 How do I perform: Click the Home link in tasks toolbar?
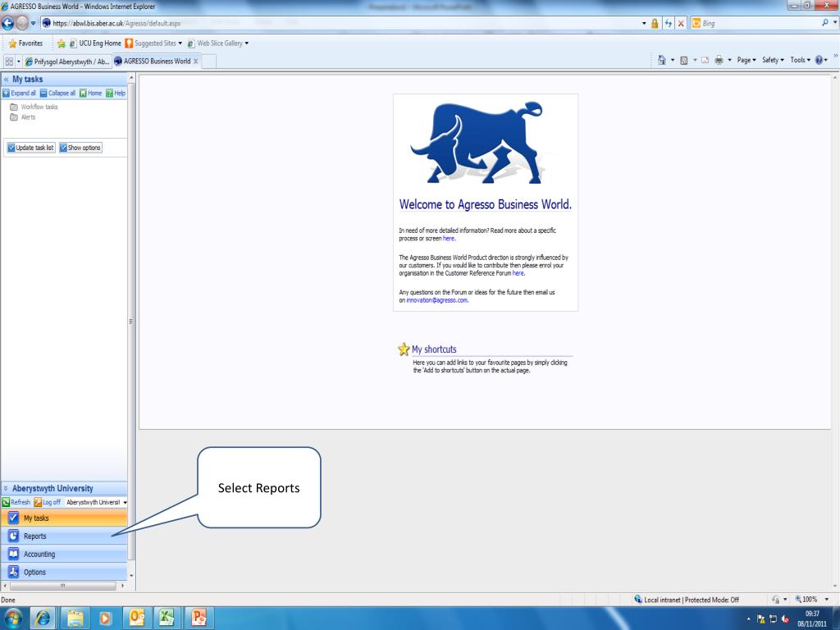90,94
